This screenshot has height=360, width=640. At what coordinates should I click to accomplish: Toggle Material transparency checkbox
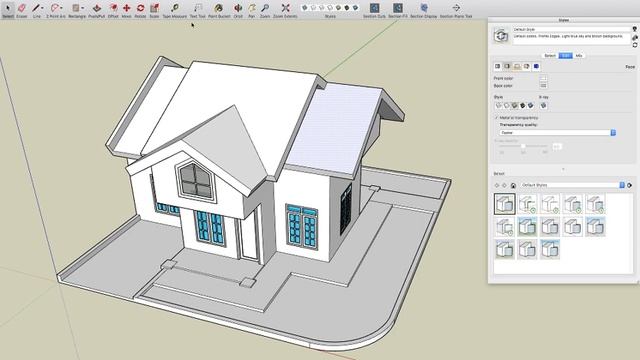(497, 118)
